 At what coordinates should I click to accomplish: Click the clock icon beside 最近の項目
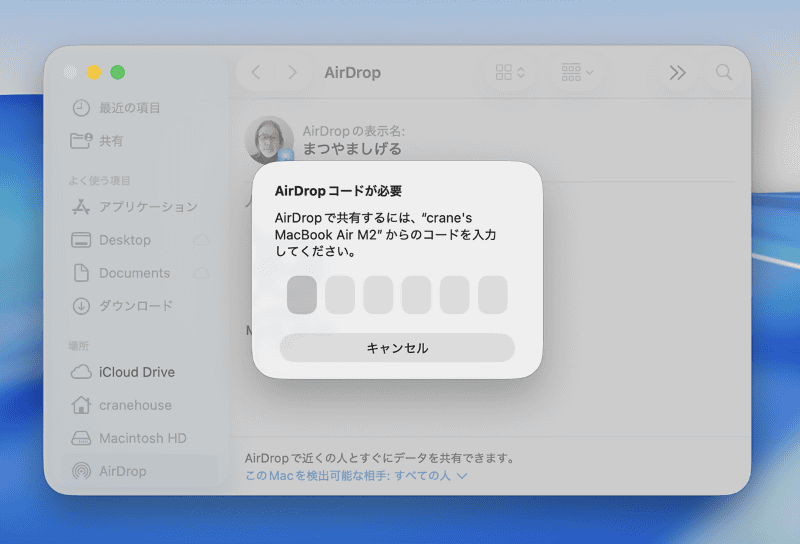point(81,108)
